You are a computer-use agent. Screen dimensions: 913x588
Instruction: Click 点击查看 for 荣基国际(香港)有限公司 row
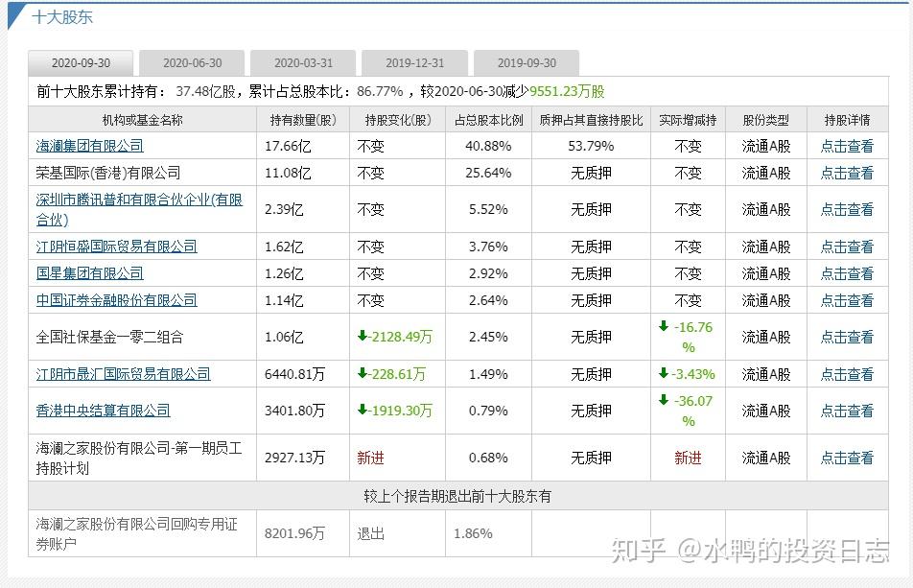coord(847,173)
